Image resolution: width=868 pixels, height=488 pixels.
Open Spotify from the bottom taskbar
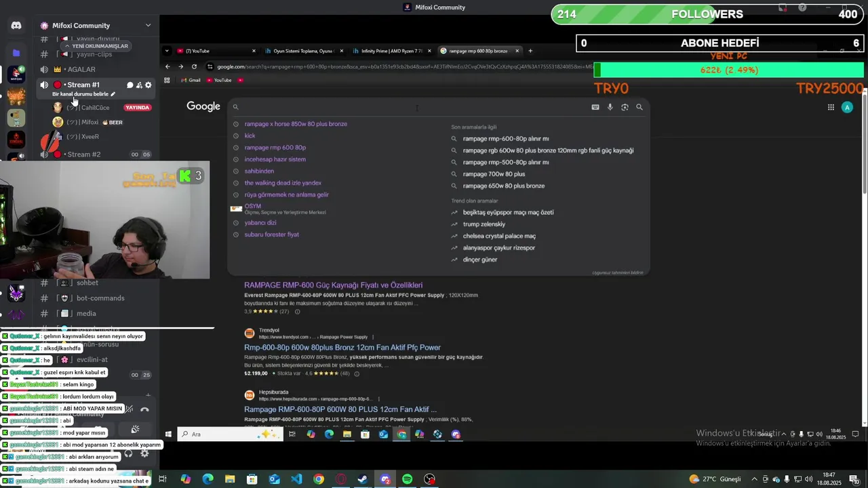[407, 479]
